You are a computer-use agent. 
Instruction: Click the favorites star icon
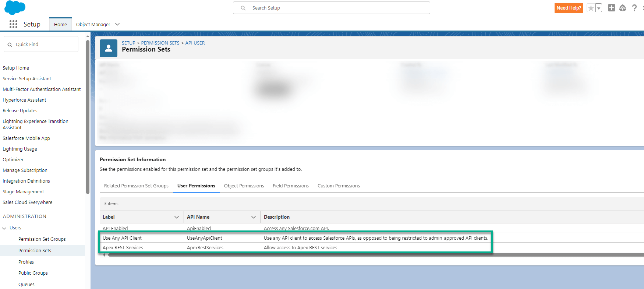tap(591, 8)
